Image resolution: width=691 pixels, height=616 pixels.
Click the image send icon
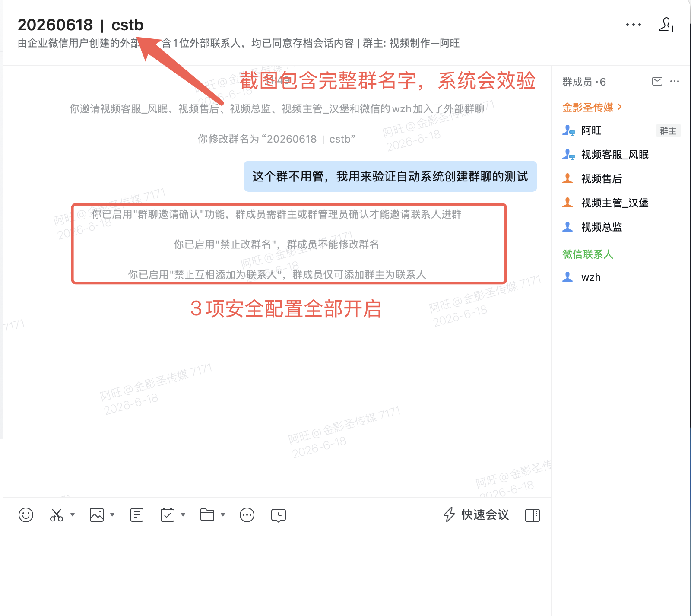coord(97,515)
